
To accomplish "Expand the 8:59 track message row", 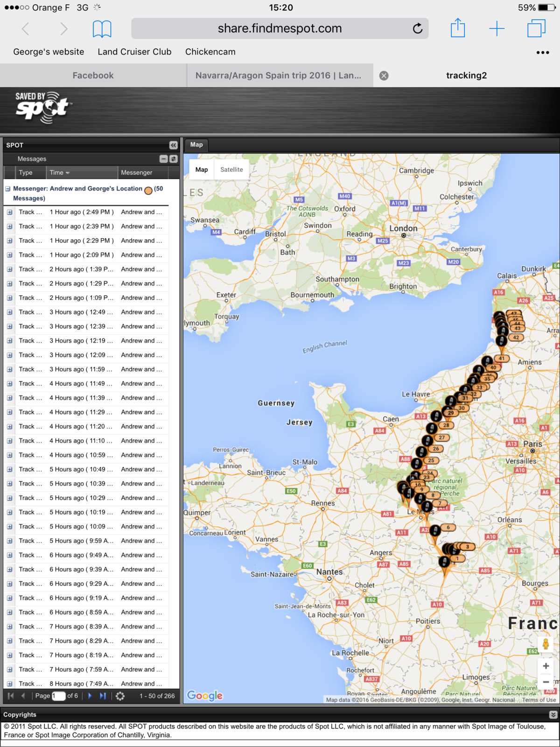I will point(9,613).
